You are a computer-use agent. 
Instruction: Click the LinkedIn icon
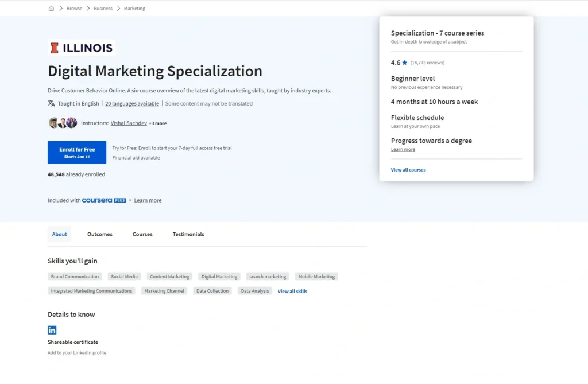pos(52,330)
